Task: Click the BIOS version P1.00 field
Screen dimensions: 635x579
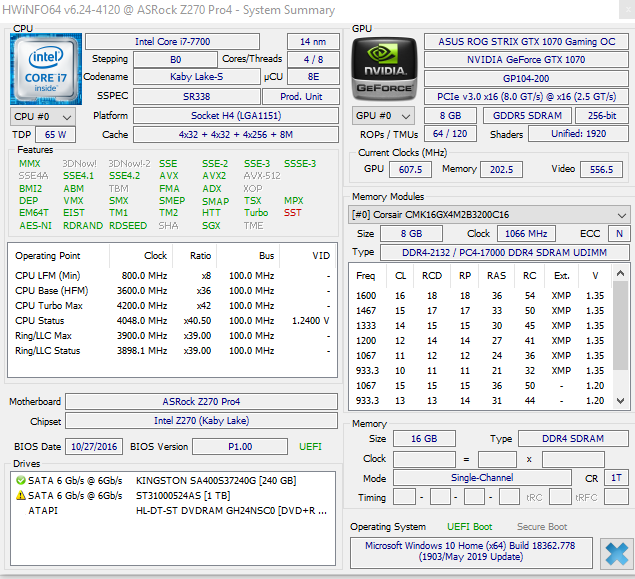Action: coord(240,447)
